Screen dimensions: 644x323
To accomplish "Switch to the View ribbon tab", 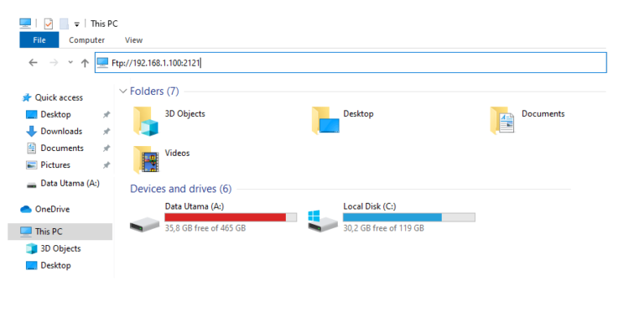I will point(133,40).
